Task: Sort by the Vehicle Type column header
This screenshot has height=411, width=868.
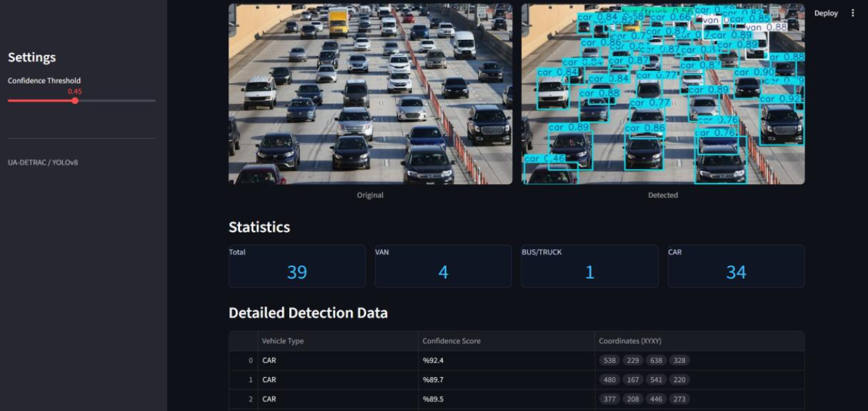Action: tap(283, 341)
